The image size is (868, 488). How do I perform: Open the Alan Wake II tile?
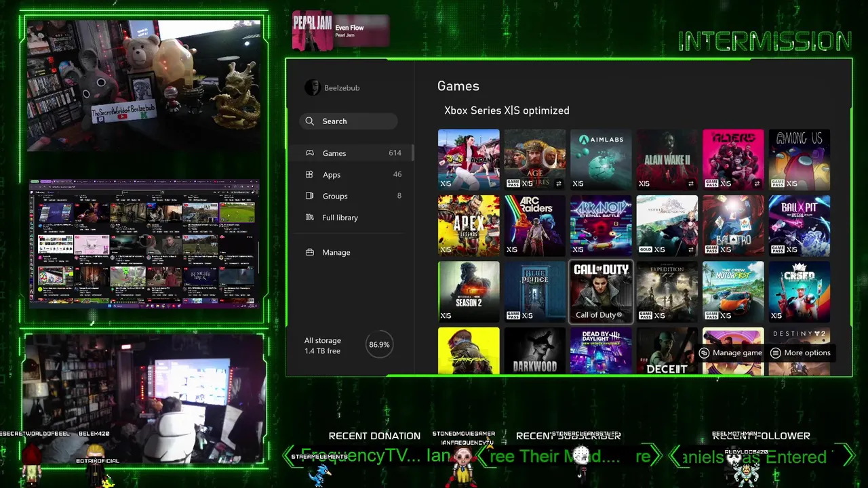667,159
